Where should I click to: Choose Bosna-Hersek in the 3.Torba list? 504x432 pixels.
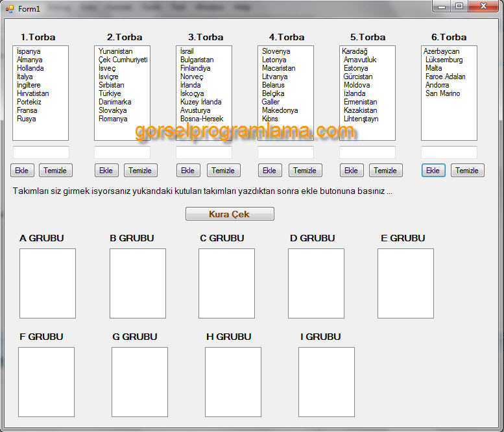click(x=202, y=119)
